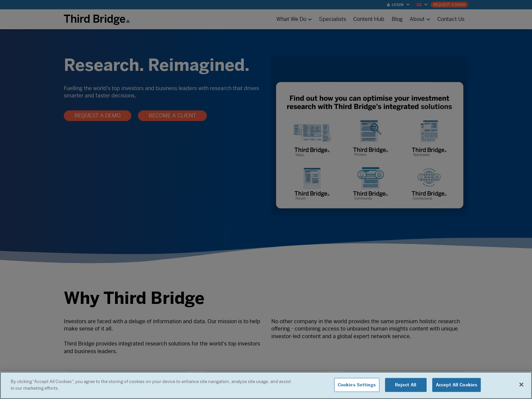Close the cookie banner with X
Screen dimensions: 532x399
(521, 385)
